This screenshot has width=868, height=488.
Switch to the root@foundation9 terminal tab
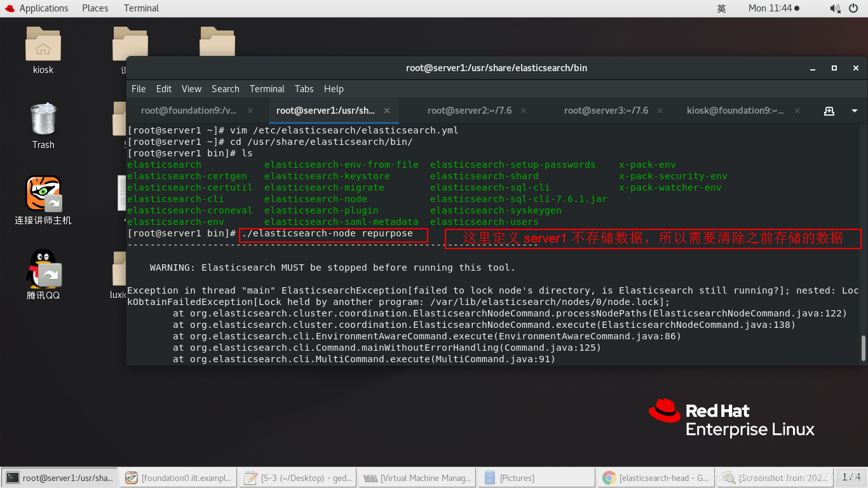coord(188,111)
